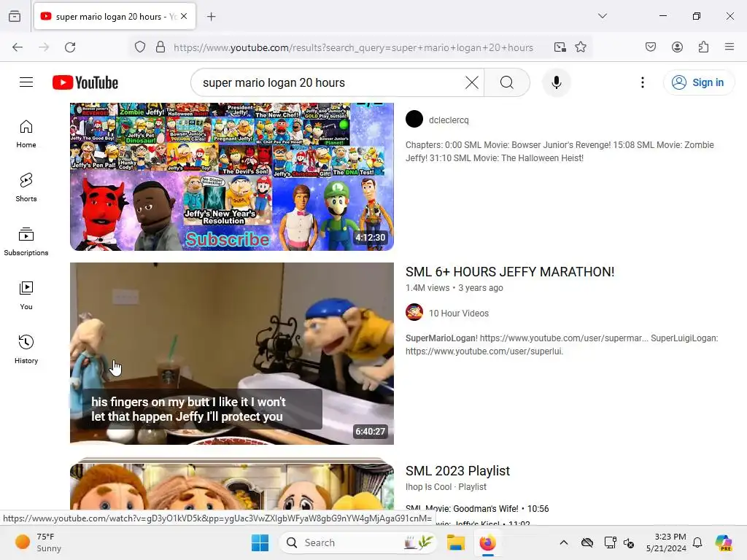
Task: Open Firefox account menu
Action: [x=677, y=47]
